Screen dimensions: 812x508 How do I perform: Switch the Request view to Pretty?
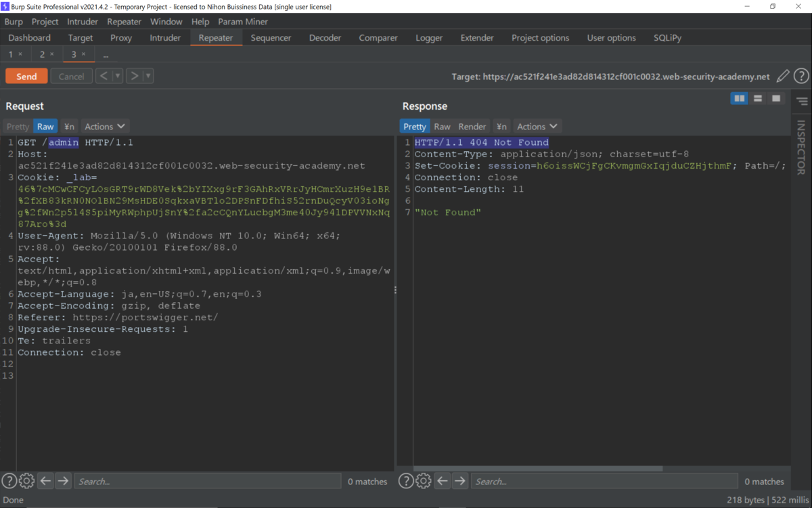click(x=18, y=126)
